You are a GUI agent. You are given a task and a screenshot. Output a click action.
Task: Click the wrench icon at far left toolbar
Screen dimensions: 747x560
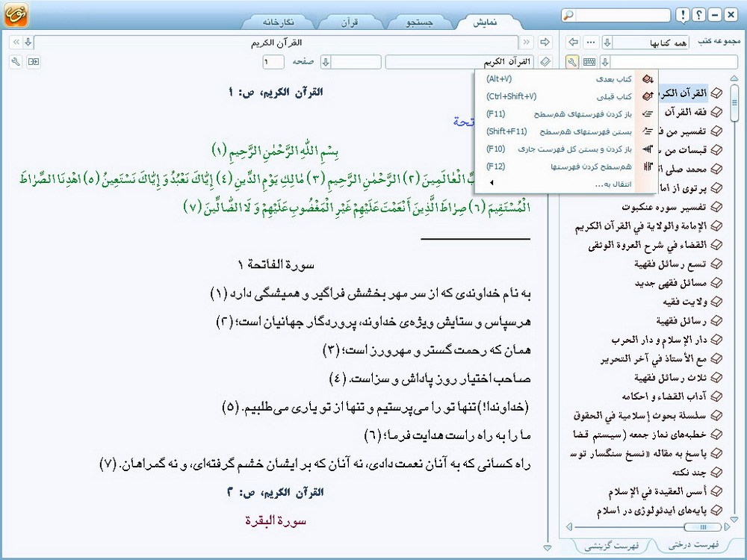click(x=16, y=61)
